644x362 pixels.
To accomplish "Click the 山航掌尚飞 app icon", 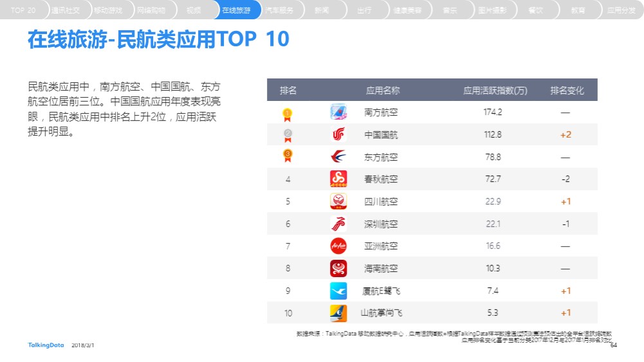I will (338, 313).
